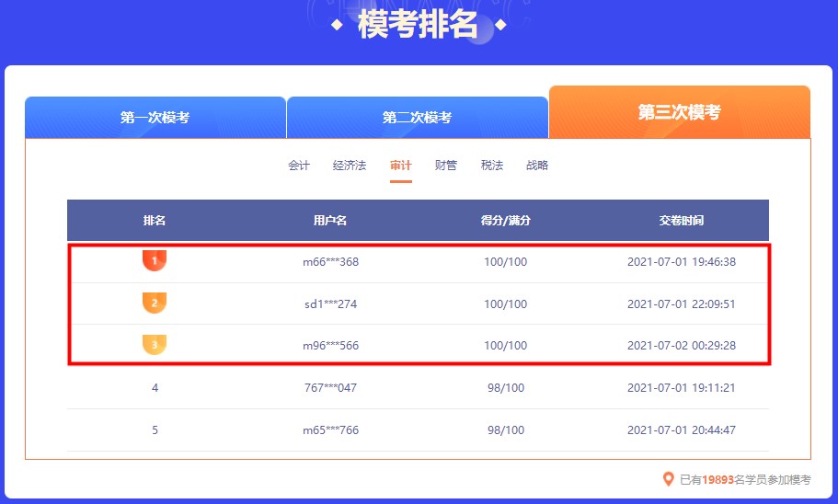This screenshot has width=838, height=504.
Task: Select the 第三次模考 tab
Action: tap(680, 112)
